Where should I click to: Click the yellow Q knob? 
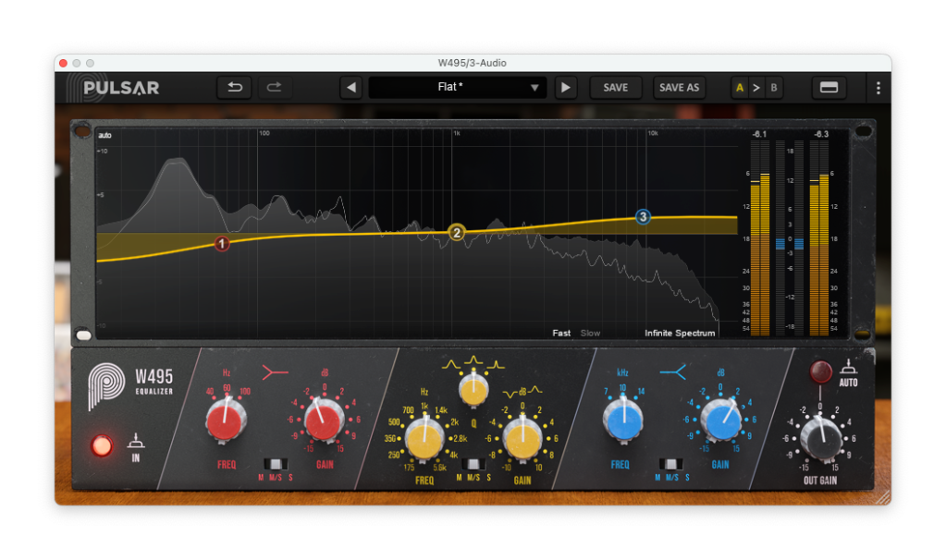tap(473, 390)
